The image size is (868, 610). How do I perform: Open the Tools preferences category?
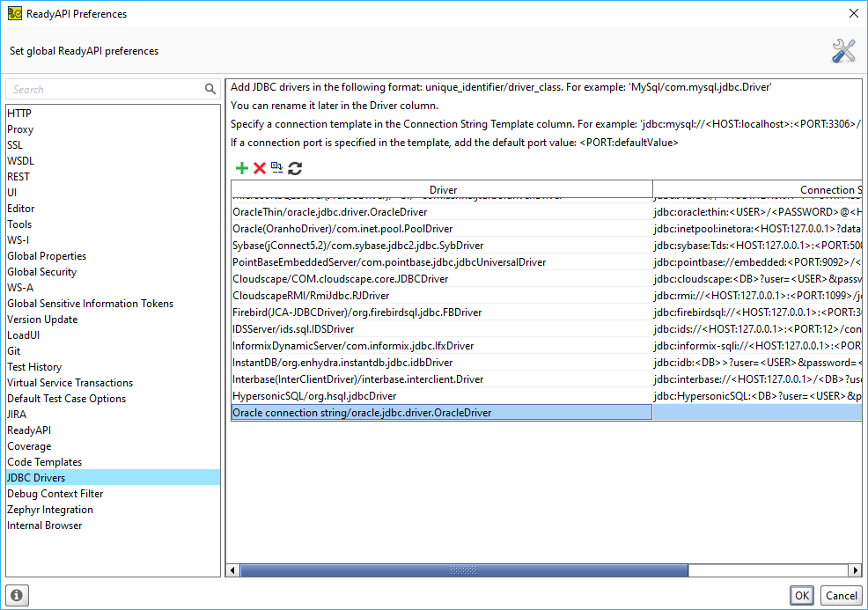pyautogui.click(x=113, y=224)
